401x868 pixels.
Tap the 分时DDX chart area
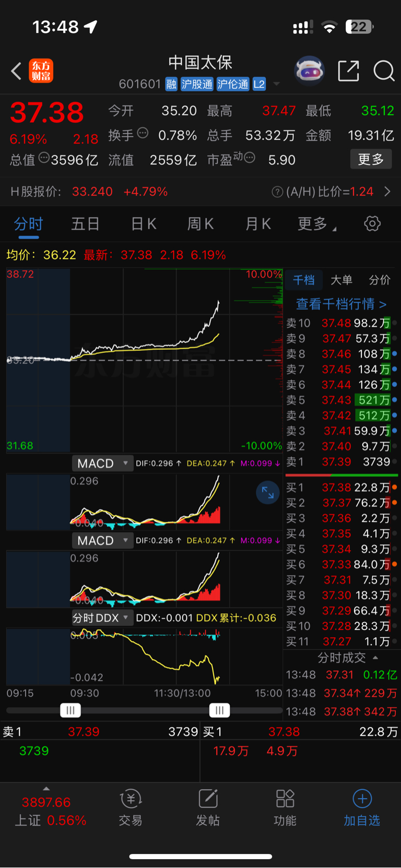[x=144, y=657]
